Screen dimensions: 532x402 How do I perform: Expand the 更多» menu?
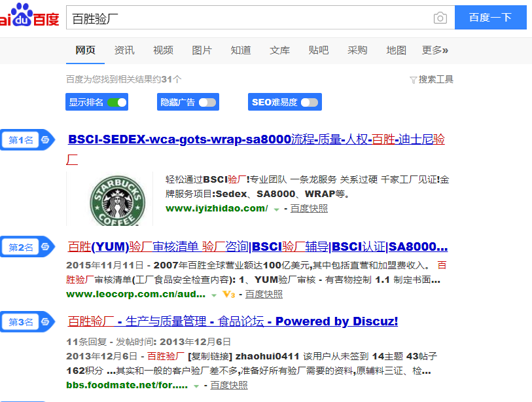435,50
